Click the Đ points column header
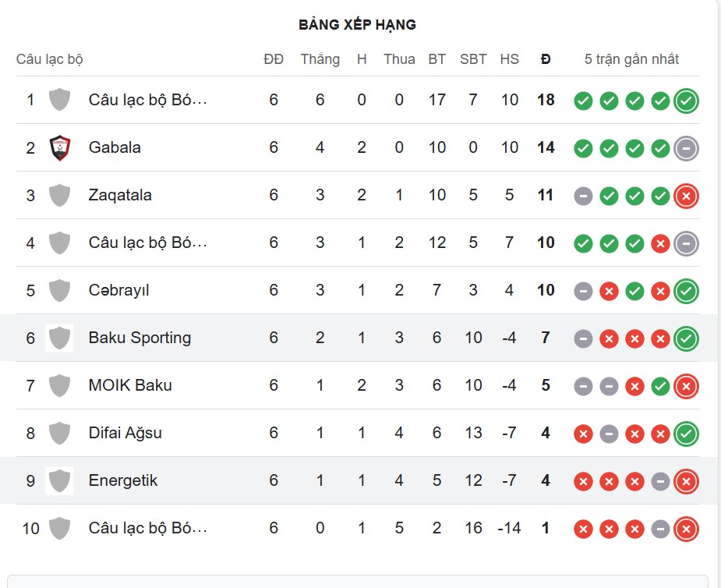The height and width of the screenshot is (588, 721). [546, 59]
